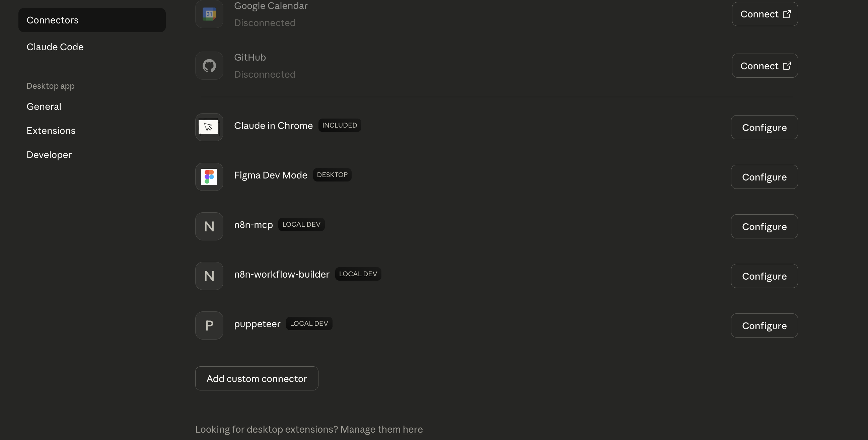This screenshot has width=868, height=440.
Task: Click the Claude in Chrome cursor icon
Action: [x=209, y=127]
